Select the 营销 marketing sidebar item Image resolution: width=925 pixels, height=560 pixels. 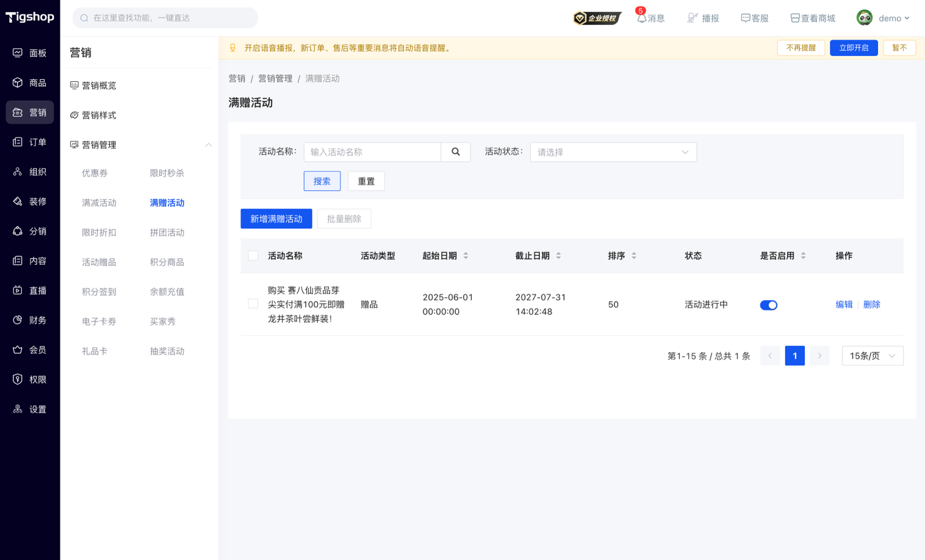(x=30, y=112)
